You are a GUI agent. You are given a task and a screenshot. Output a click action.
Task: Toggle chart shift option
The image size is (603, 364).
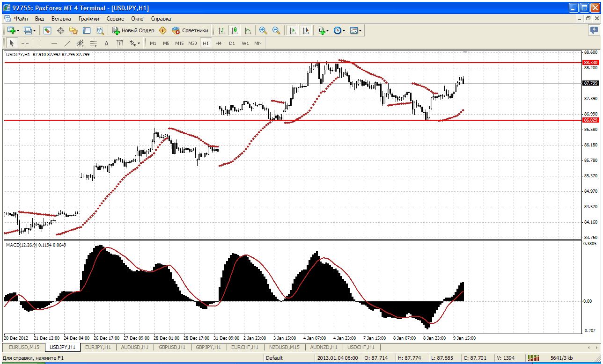tap(306, 30)
